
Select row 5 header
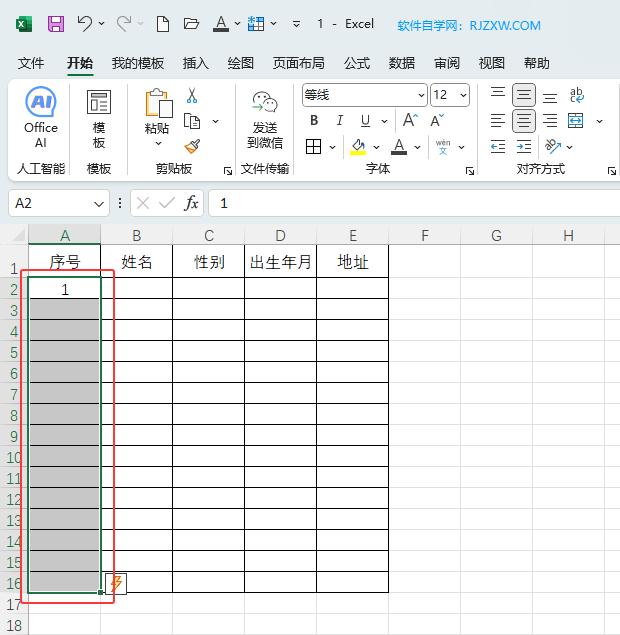pos(14,352)
